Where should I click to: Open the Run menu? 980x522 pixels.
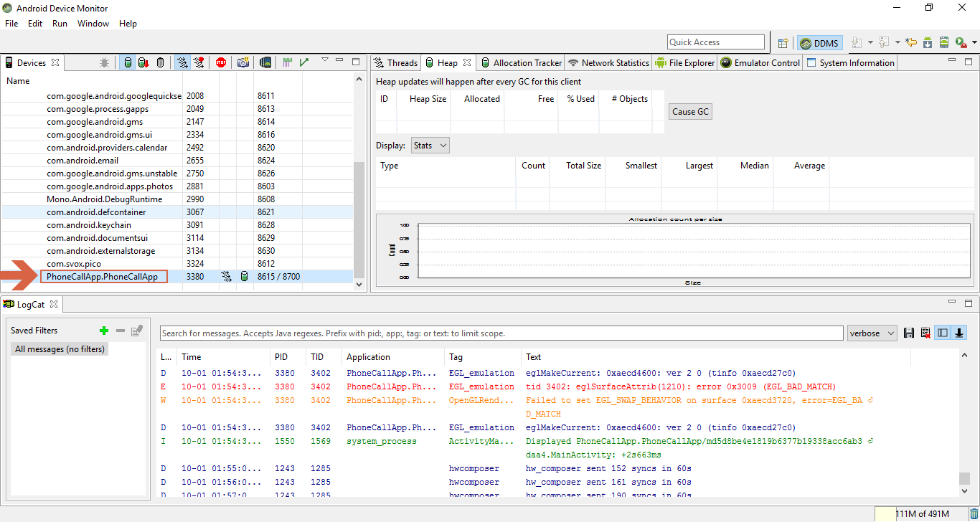coord(60,24)
